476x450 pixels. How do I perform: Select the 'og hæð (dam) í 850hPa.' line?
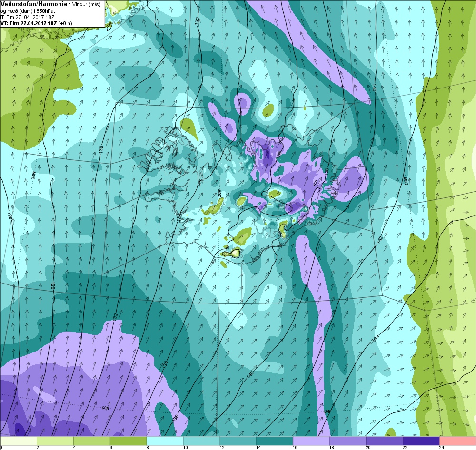point(28,11)
